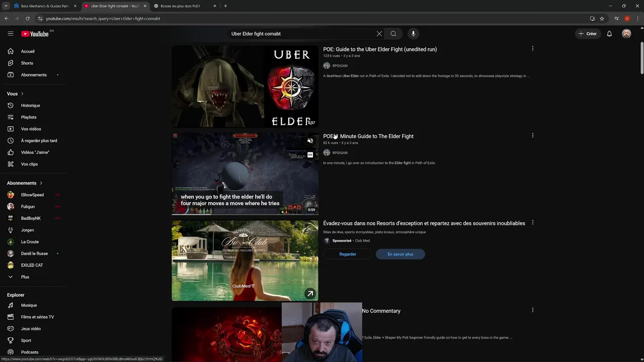Open Daniil le Russe channel
This screenshot has height=362, width=644.
click(33, 253)
